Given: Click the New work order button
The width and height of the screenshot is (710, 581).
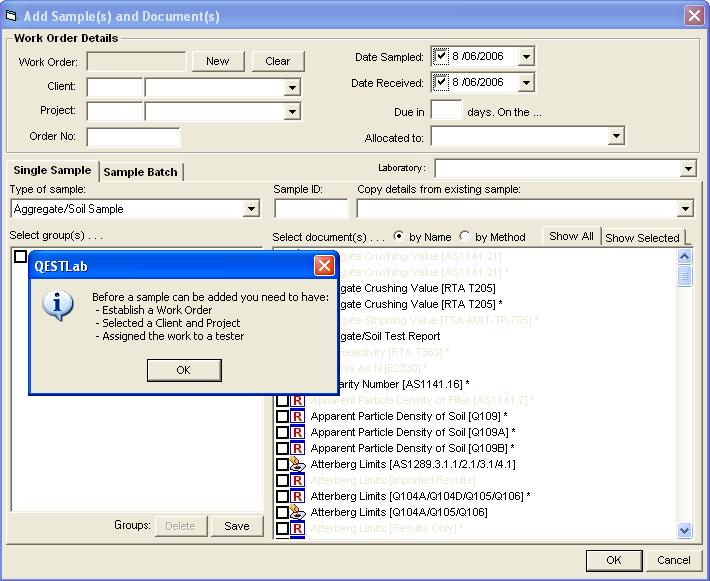Looking at the screenshot, I should point(218,61).
